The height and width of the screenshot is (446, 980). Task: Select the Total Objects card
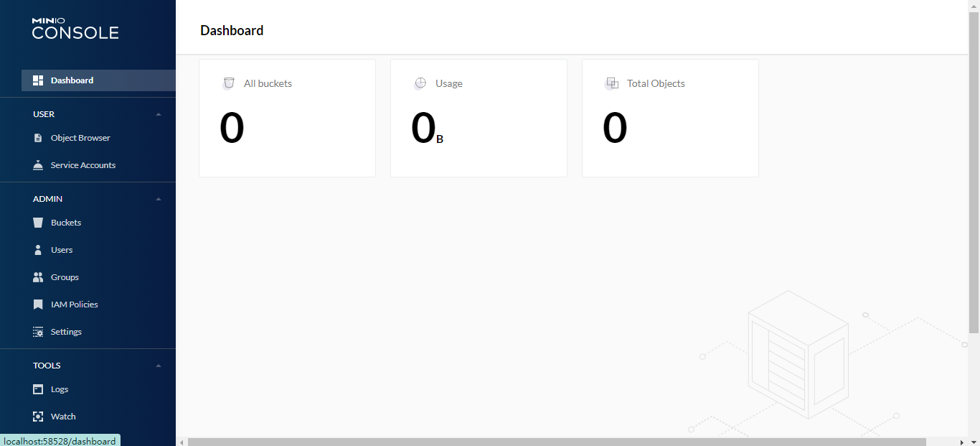coord(670,118)
